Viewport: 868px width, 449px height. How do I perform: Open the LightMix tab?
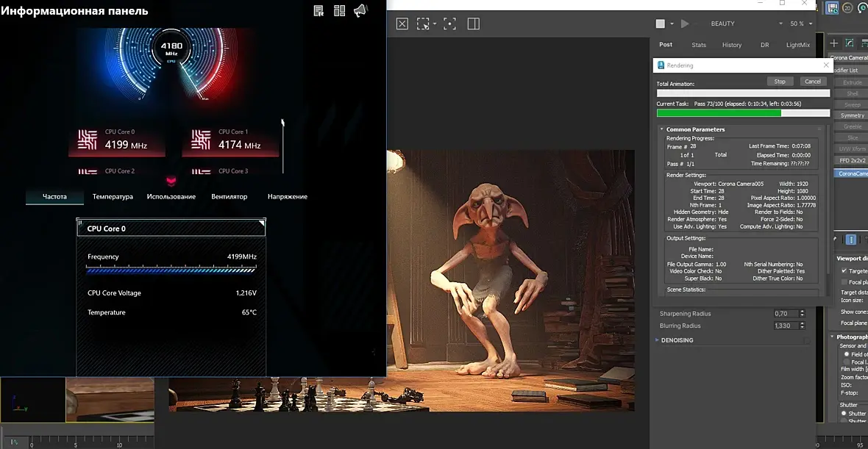point(797,45)
